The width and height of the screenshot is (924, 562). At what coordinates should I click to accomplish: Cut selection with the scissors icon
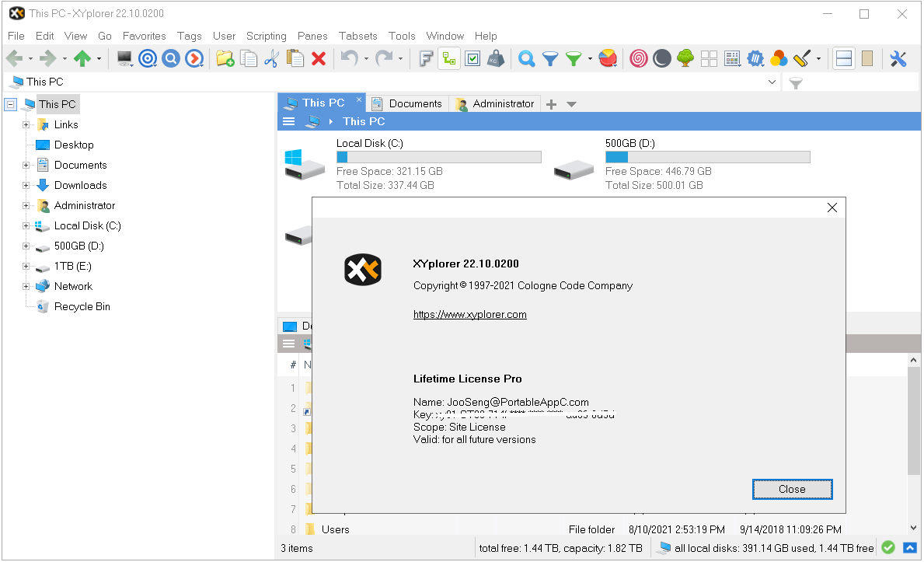(272, 58)
